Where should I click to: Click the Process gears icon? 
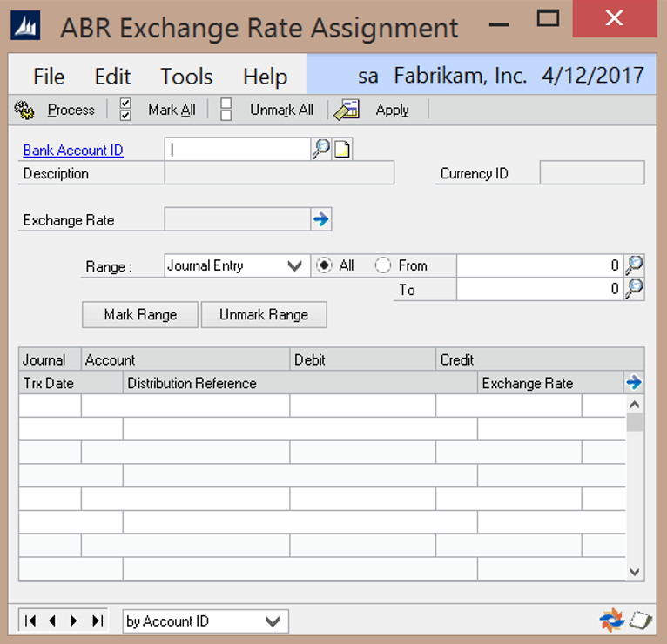(25, 111)
